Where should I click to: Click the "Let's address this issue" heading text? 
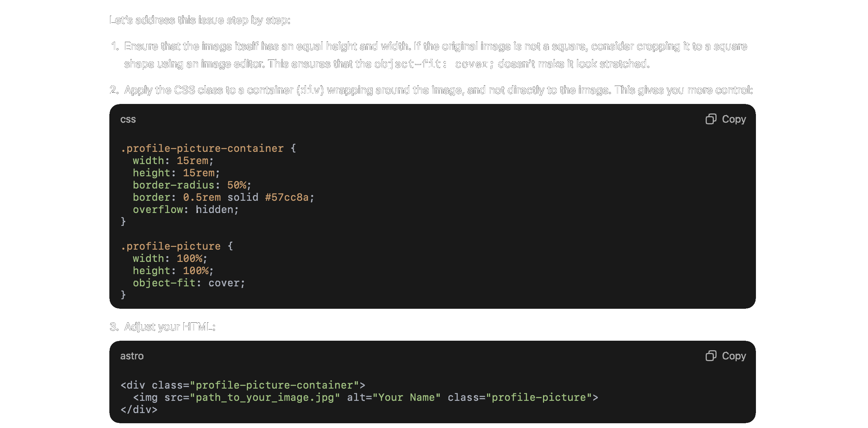[200, 20]
